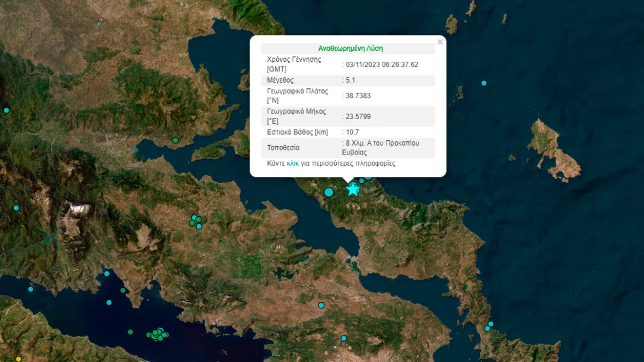Click the 'Χρόνος Γέννησης [GMT]' label
Viewport: 644px width, 362px height.
click(x=294, y=64)
